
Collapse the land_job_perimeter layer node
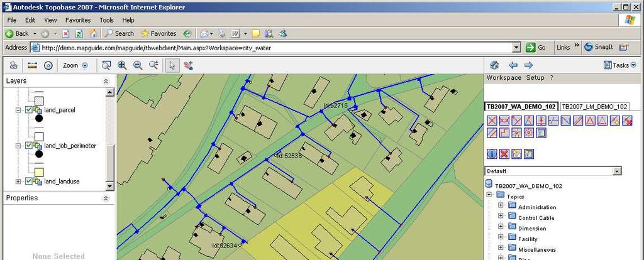point(18,146)
